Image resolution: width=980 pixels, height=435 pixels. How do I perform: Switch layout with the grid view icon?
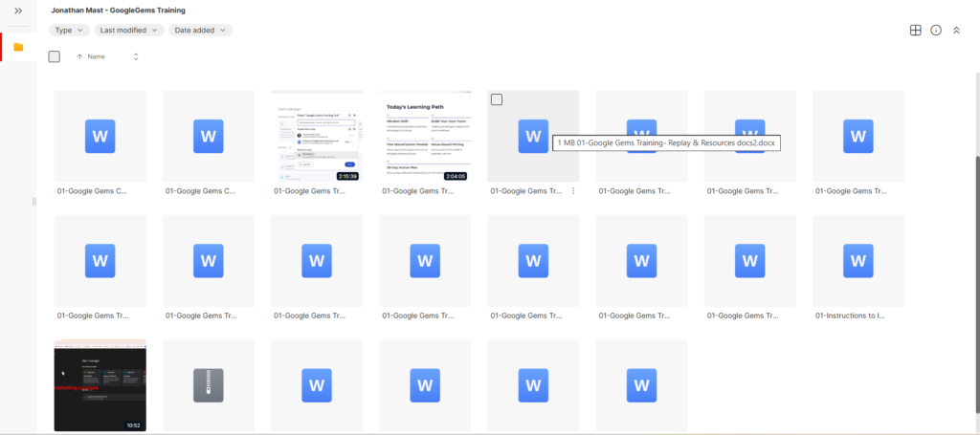point(915,30)
